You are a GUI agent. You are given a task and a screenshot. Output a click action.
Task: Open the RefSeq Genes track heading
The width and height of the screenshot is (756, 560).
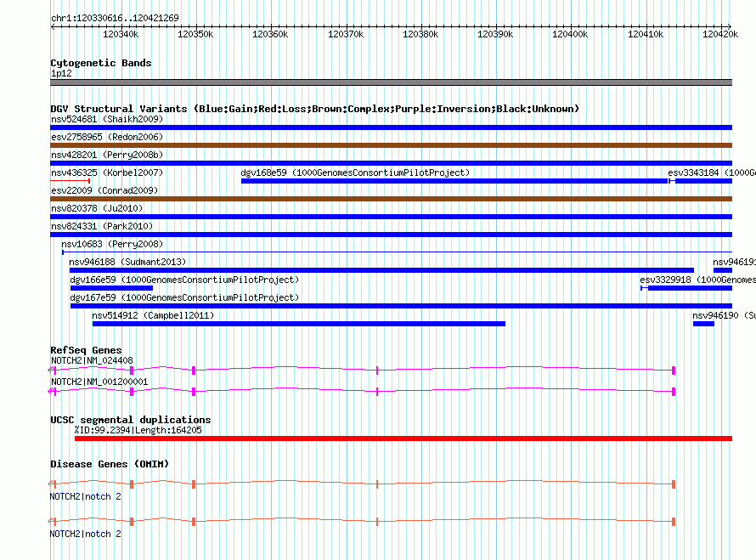point(86,350)
